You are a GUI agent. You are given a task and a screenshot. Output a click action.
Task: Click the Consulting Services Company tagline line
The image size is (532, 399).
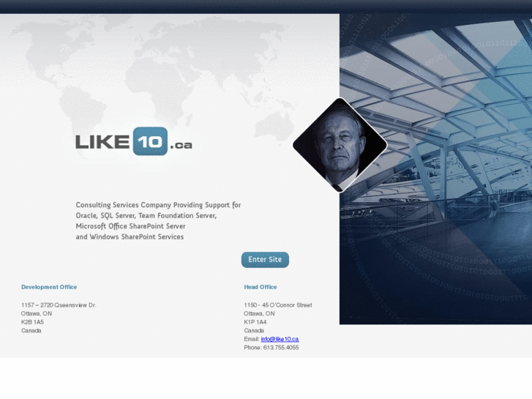pyautogui.click(x=158, y=205)
